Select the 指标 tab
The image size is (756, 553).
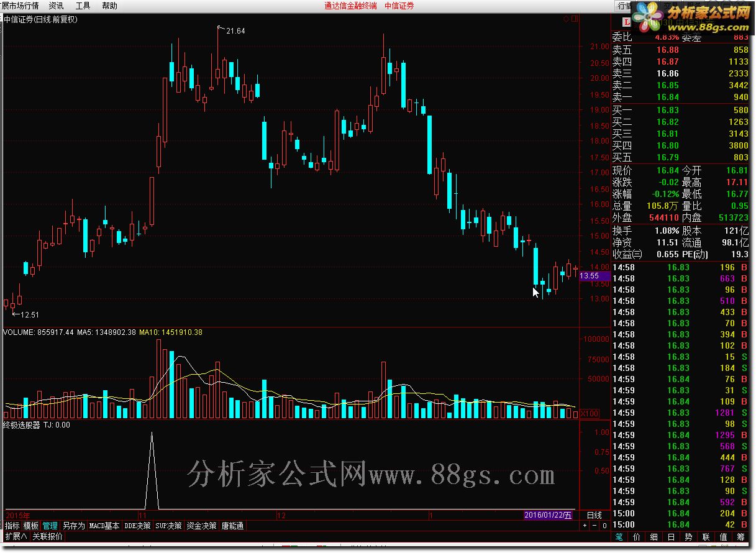click(x=12, y=526)
